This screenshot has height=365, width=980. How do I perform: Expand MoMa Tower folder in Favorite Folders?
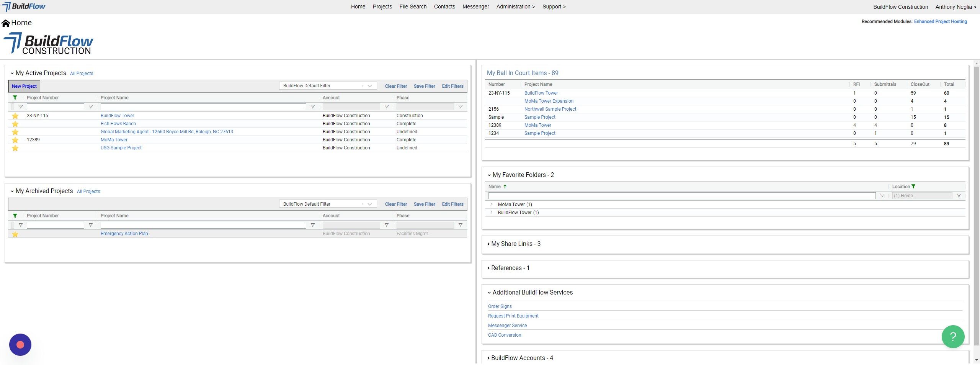492,205
